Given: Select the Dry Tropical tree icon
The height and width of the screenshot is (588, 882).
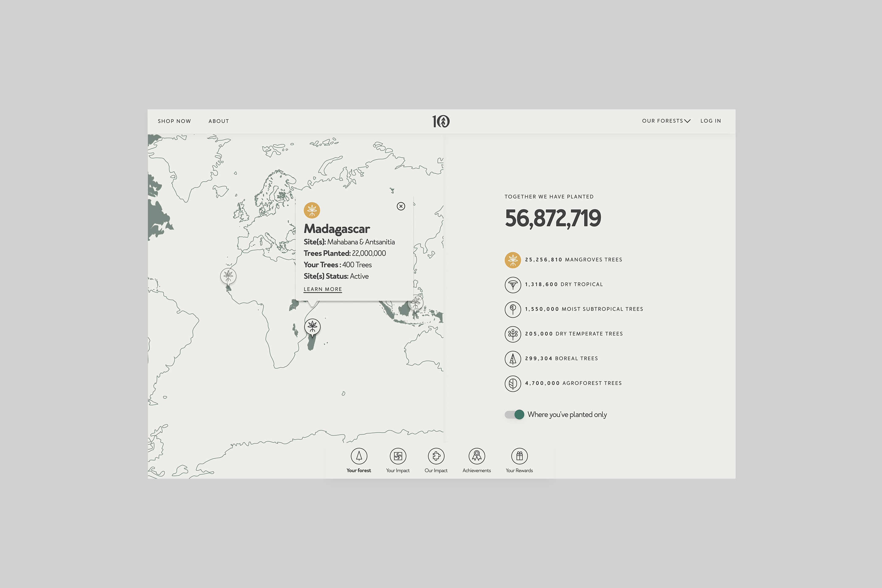Looking at the screenshot, I should pos(513,285).
